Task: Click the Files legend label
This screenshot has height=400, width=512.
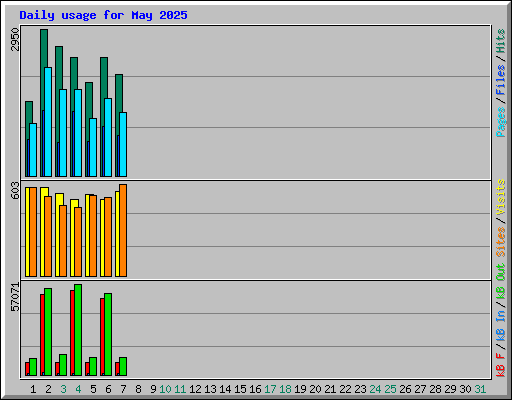Action: (501, 79)
